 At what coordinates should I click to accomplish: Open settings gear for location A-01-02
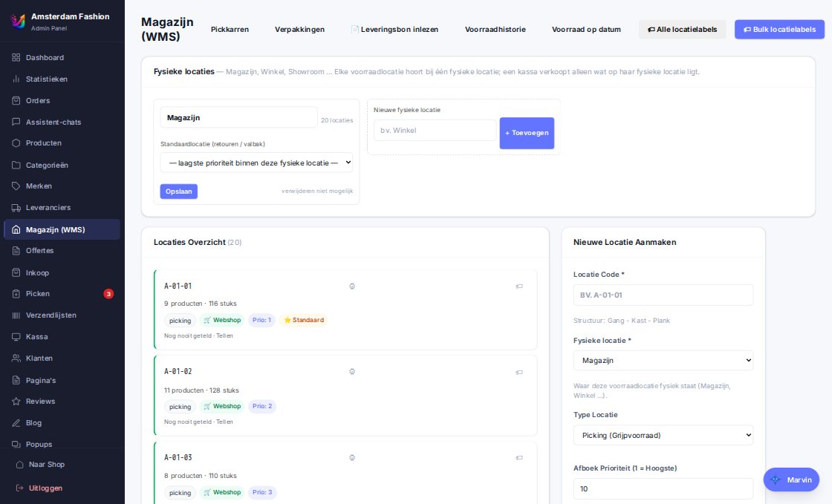click(352, 372)
